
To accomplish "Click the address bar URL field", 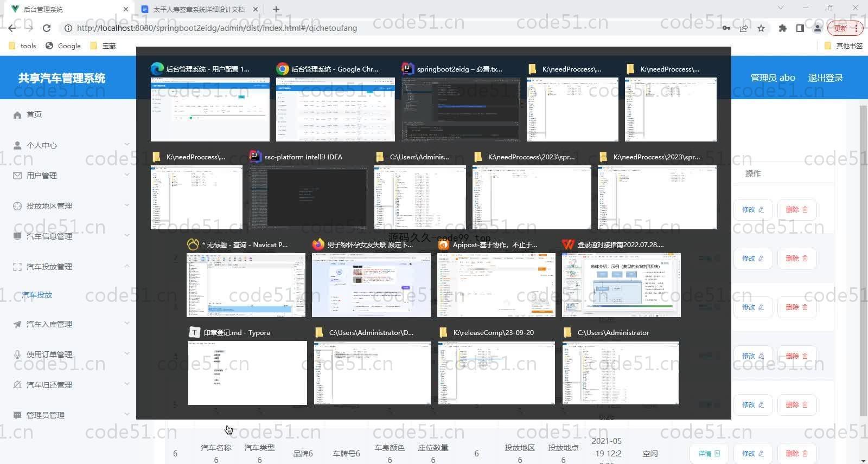I will coord(391,28).
